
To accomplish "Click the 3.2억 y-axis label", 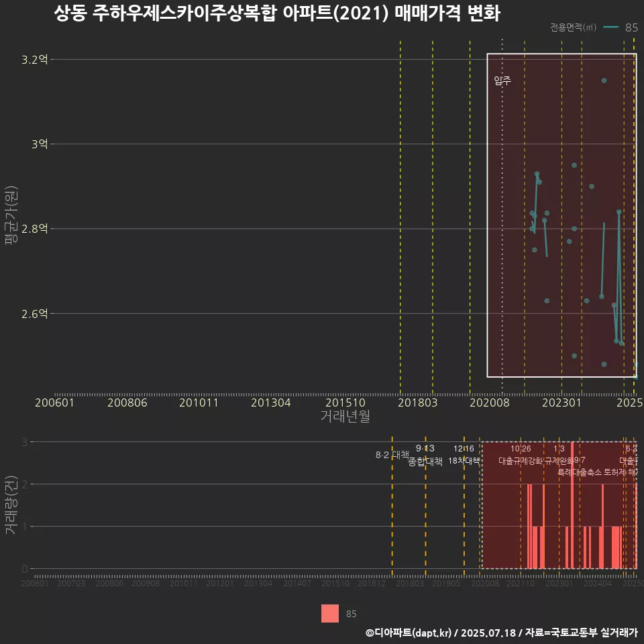I will click(x=34, y=60).
